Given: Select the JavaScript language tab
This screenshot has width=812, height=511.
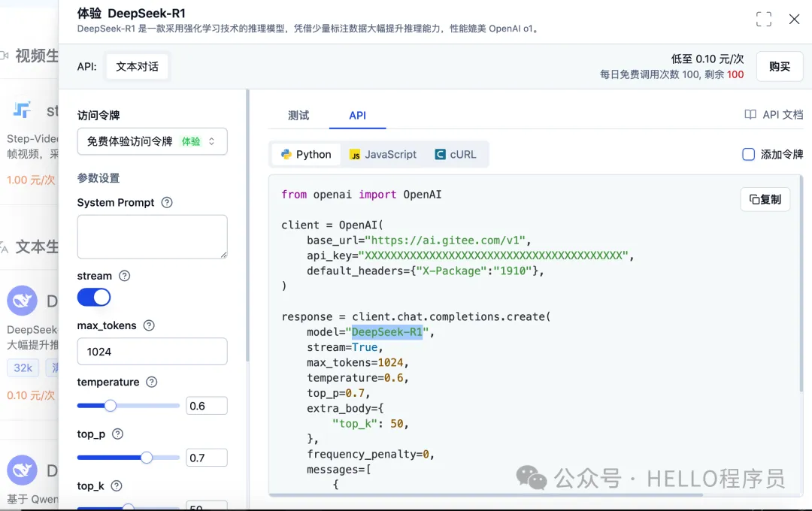Looking at the screenshot, I should click(x=383, y=154).
